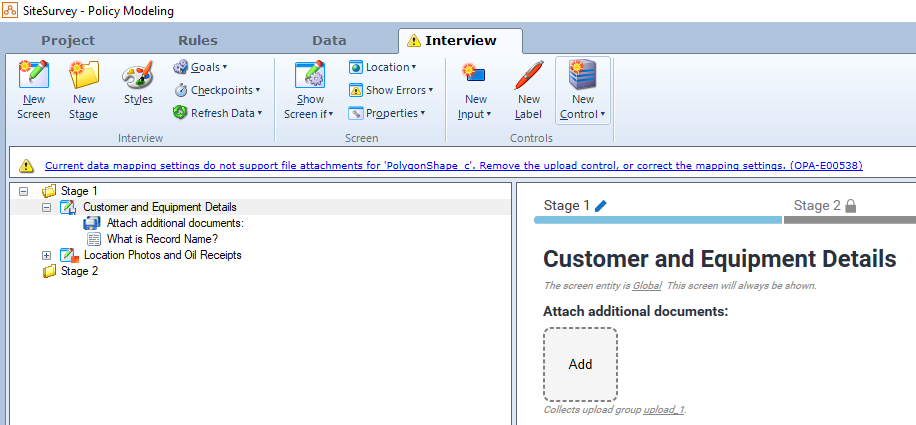The height and width of the screenshot is (425, 916).
Task: Open the New Control dropdown arrow
Action: [602, 114]
